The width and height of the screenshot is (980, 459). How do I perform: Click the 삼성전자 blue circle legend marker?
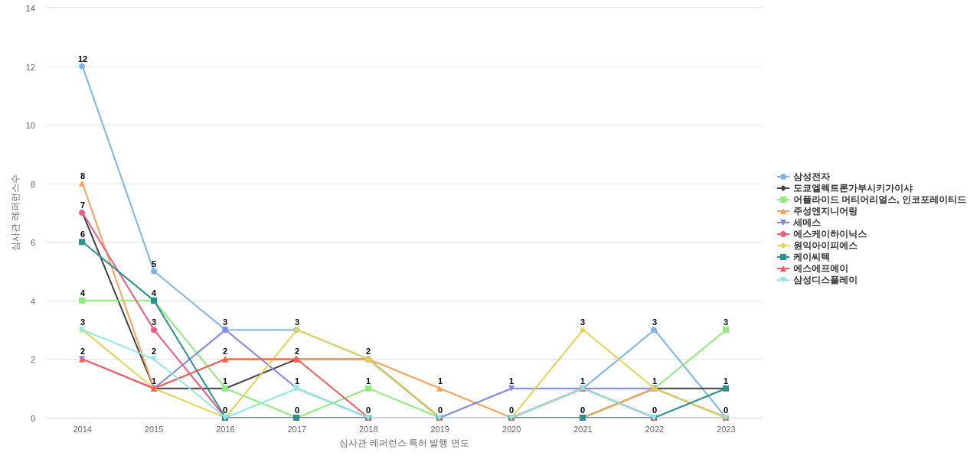point(782,177)
